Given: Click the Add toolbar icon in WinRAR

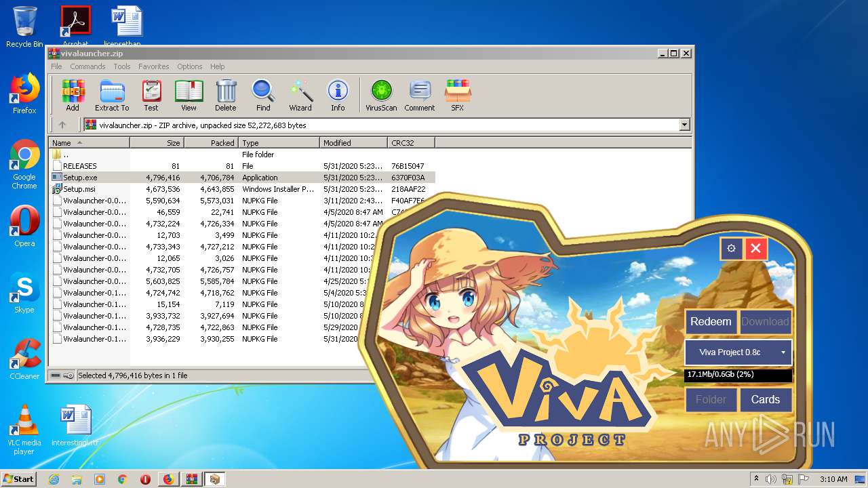Looking at the screenshot, I should pos(73,95).
